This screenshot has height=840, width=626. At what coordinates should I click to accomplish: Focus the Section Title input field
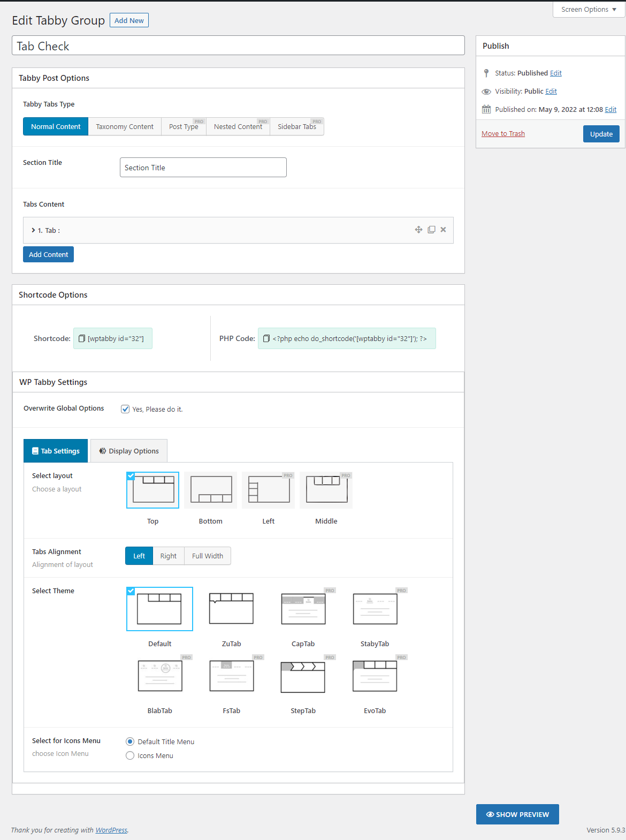[203, 167]
